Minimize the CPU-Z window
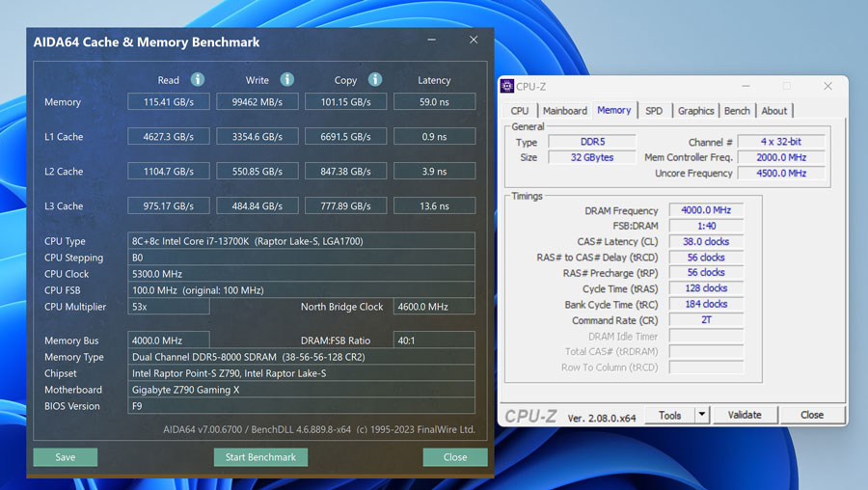Image resolution: width=868 pixels, height=490 pixels. tap(745, 86)
